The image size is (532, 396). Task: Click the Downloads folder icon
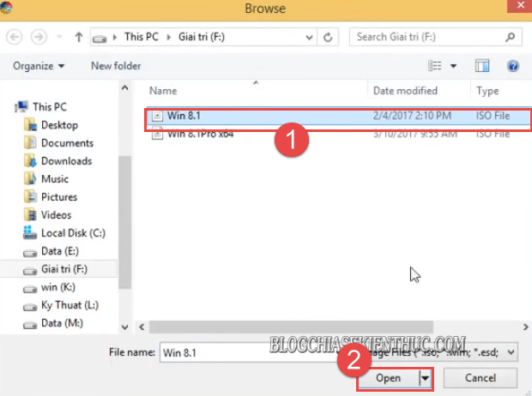tap(30, 160)
